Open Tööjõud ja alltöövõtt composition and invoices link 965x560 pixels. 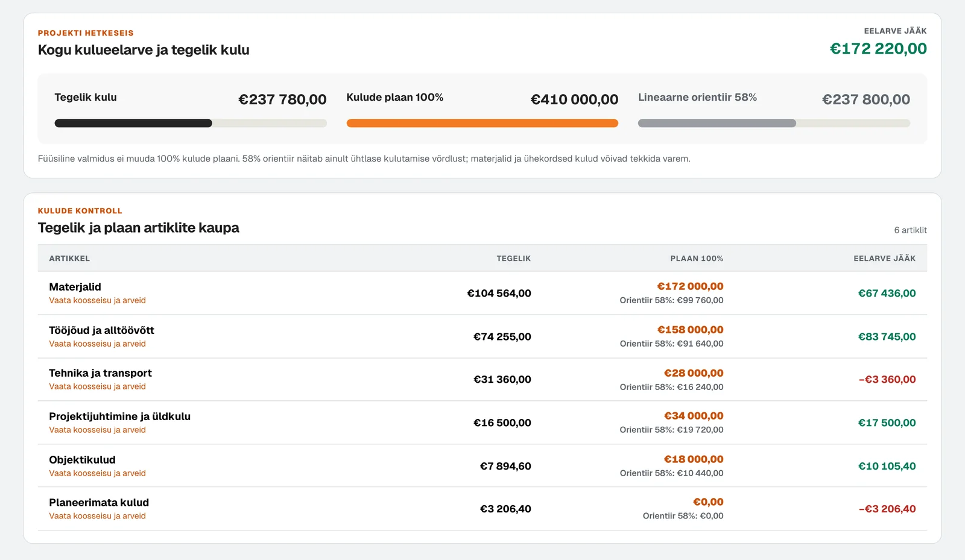[97, 344]
